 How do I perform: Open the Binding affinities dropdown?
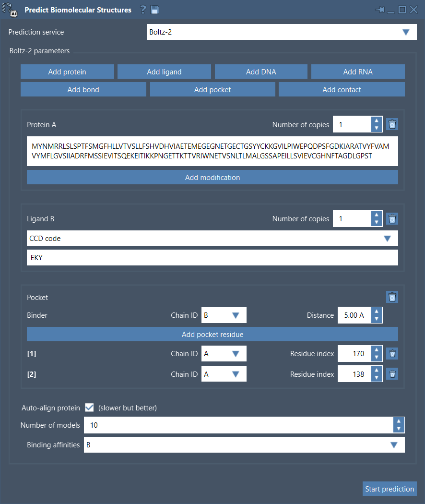tap(244, 445)
